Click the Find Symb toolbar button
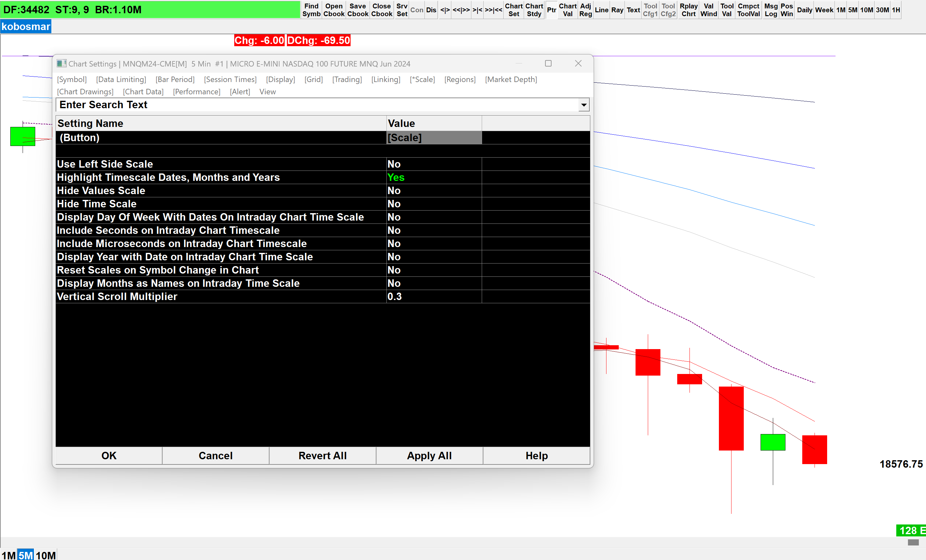 (311, 10)
